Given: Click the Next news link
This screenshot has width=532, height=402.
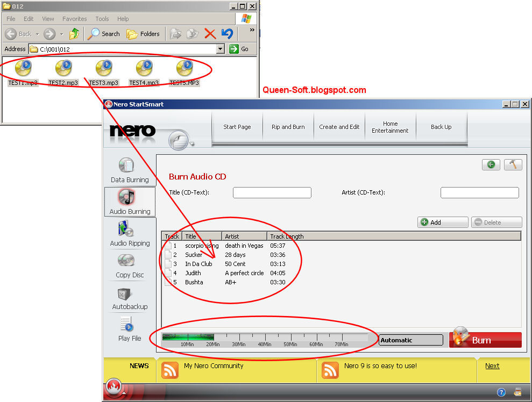Looking at the screenshot, I should point(492,366).
